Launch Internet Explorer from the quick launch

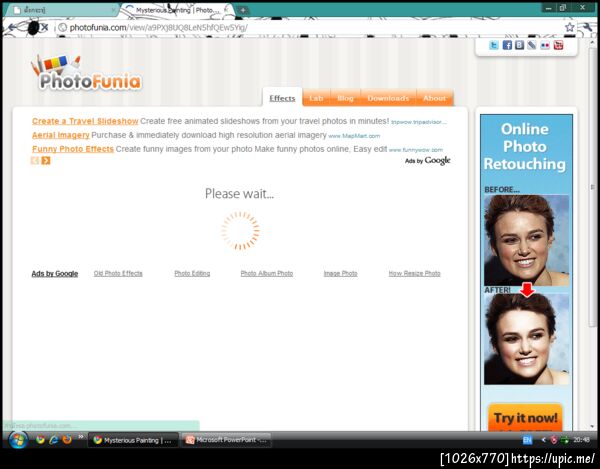tap(54, 440)
